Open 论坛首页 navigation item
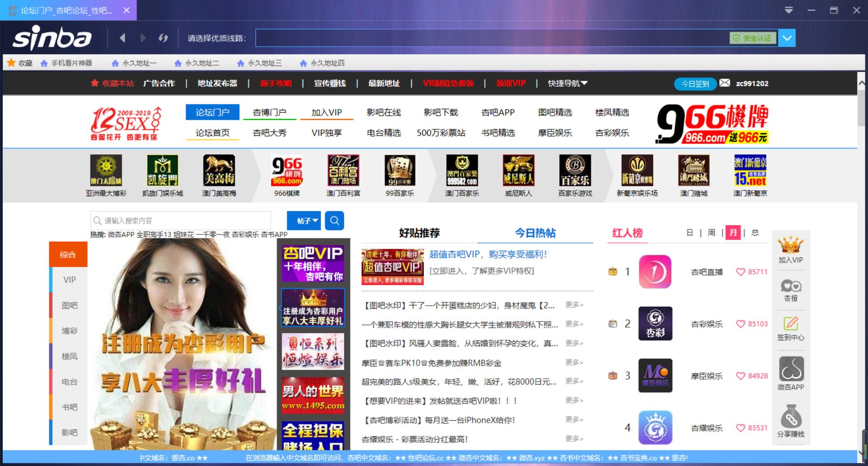 212,133
